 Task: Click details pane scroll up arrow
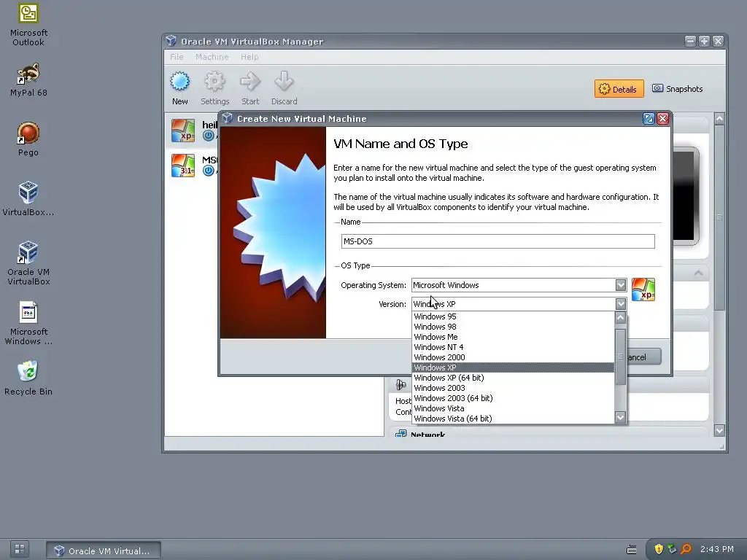pos(719,118)
